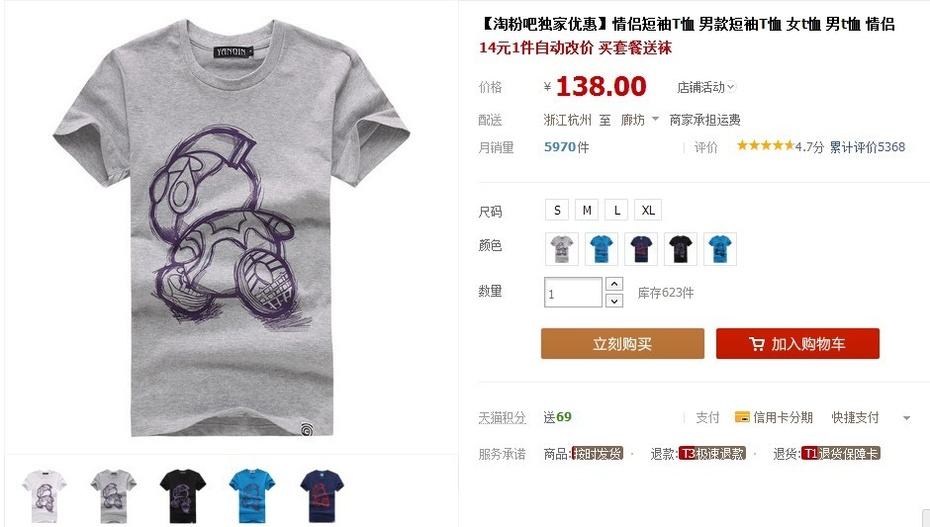Click the T1 退货保障卡 badge
The width and height of the screenshot is (930, 527).
(840, 453)
